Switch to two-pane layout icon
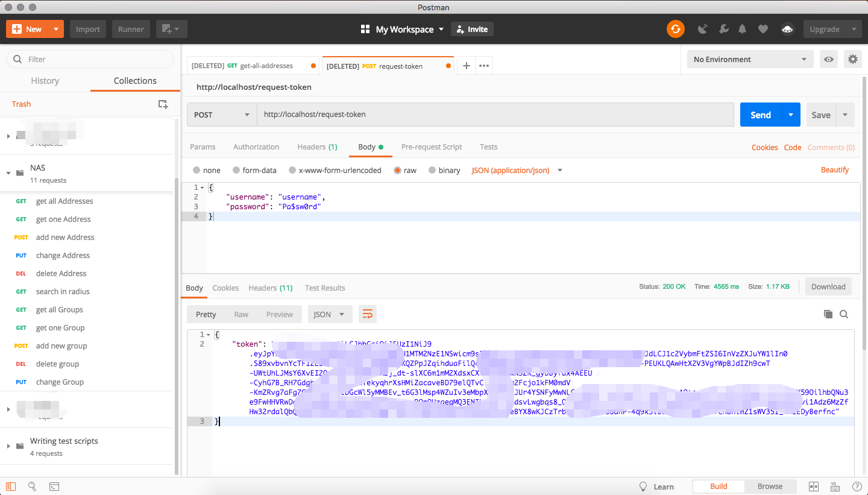This screenshot has height=495, width=868. click(x=813, y=487)
